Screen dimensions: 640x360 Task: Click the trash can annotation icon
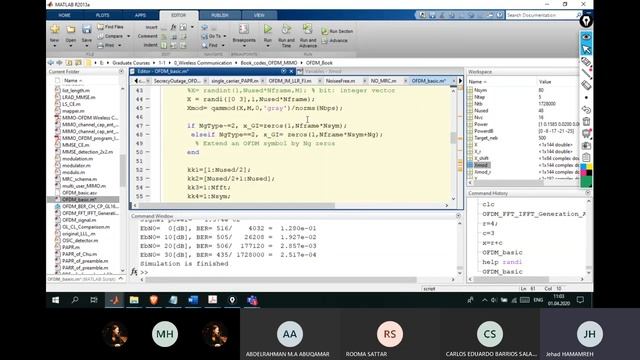(586, 121)
